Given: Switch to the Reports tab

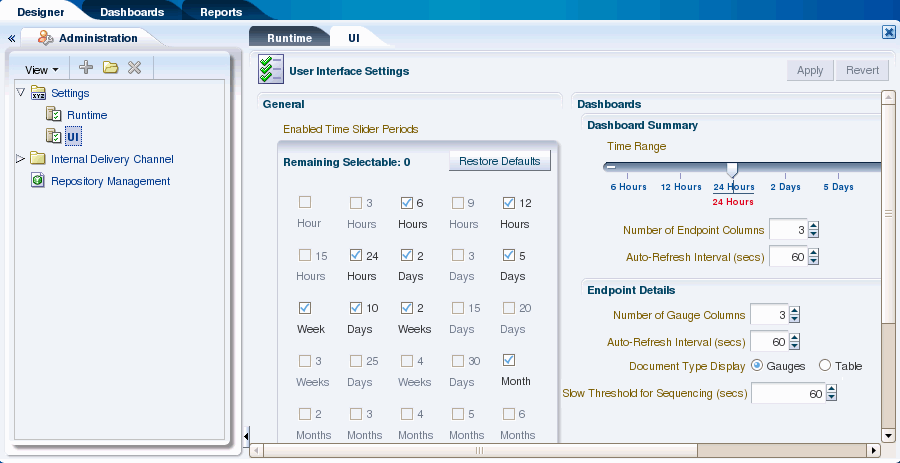Looking at the screenshot, I should (221, 11).
